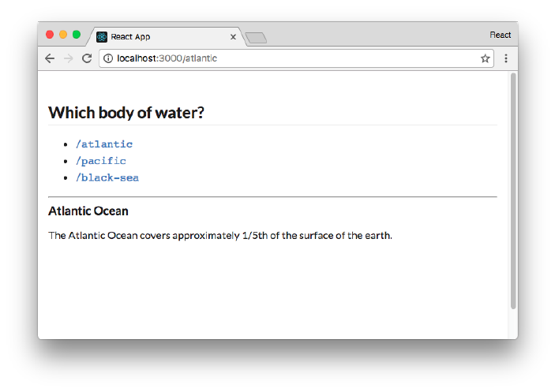Bookmark this page with the star icon

485,58
